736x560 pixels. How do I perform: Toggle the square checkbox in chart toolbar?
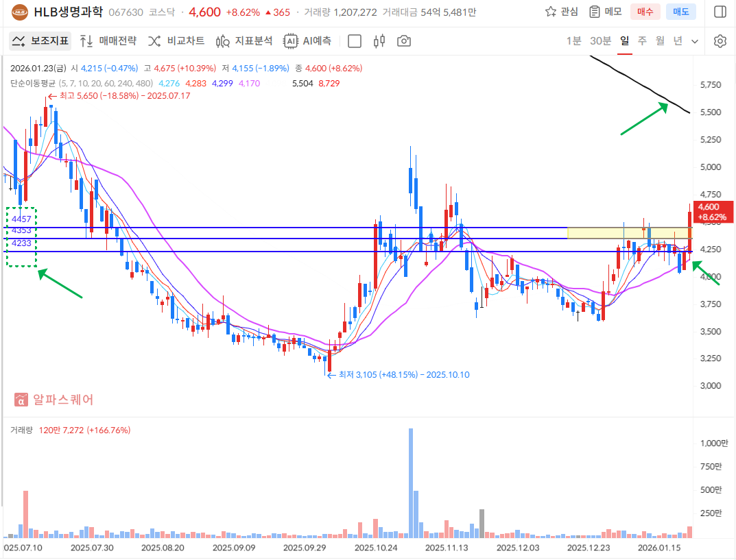pos(355,41)
